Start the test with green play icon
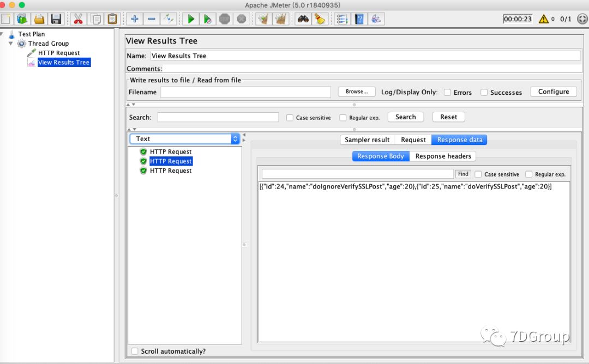Viewport: 589px width, 364px height. [x=191, y=19]
